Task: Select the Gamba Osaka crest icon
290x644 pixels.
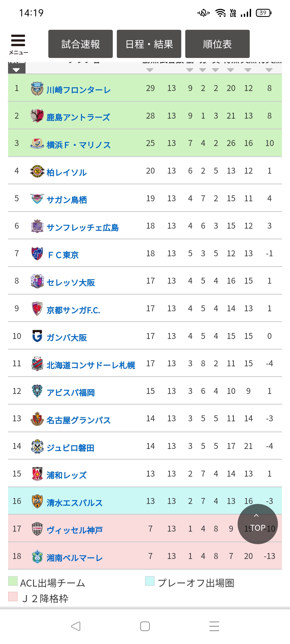Action: click(37, 336)
